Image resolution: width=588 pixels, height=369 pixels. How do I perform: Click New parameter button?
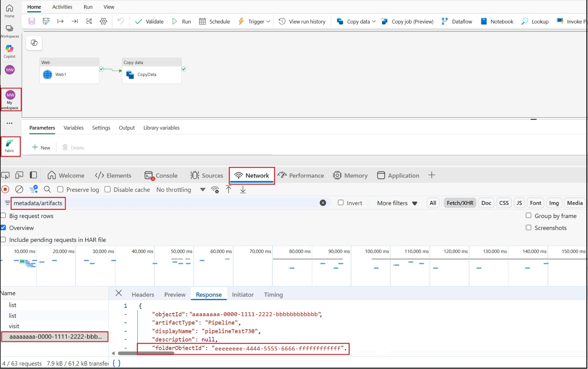pos(41,148)
